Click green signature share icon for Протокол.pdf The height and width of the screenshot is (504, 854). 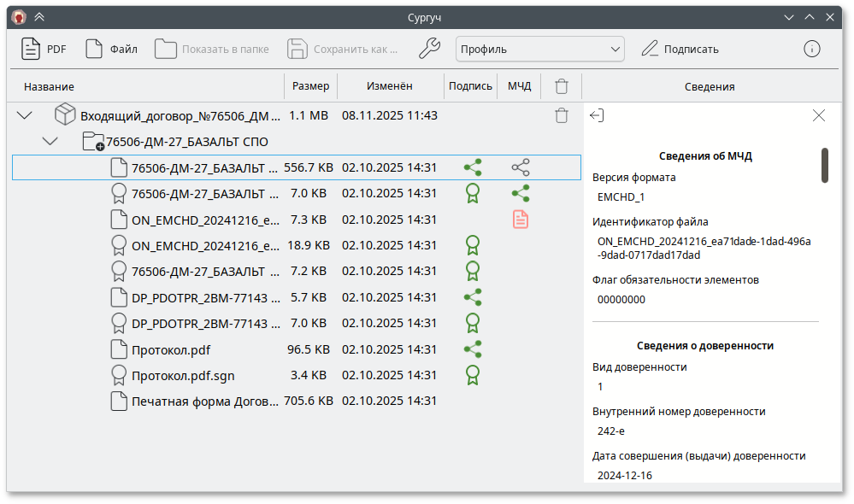pos(472,349)
